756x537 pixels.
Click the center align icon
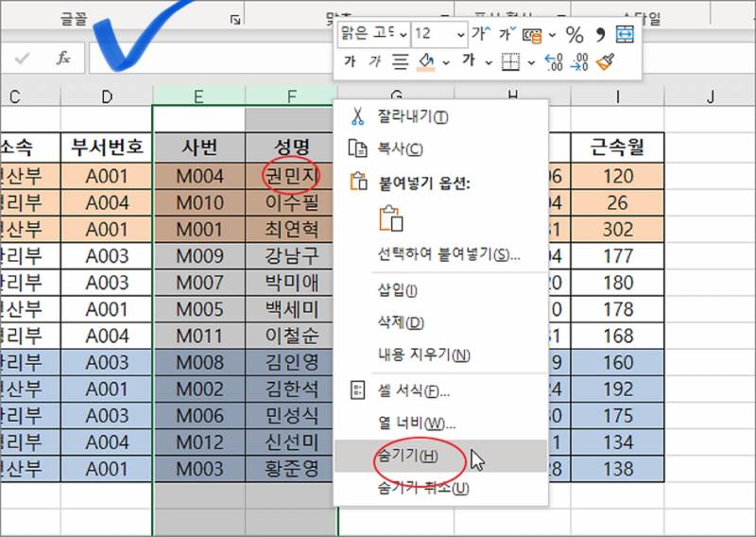click(x=400, y=61)
